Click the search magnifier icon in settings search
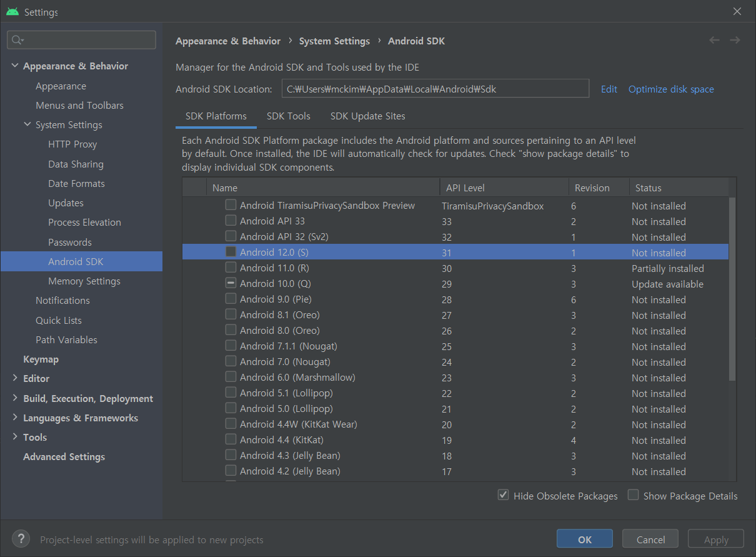Screen dimensions: 756x557 click(x=17, y=40)
